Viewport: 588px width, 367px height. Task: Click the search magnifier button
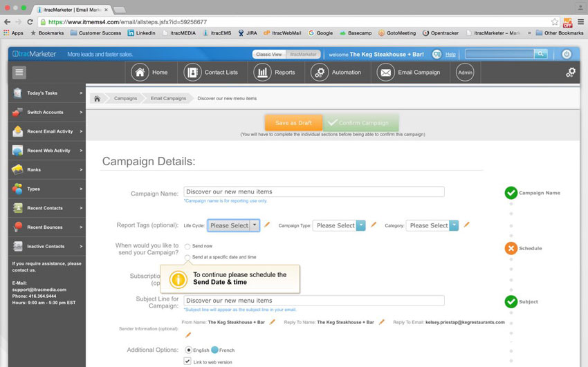coord(540,54)
